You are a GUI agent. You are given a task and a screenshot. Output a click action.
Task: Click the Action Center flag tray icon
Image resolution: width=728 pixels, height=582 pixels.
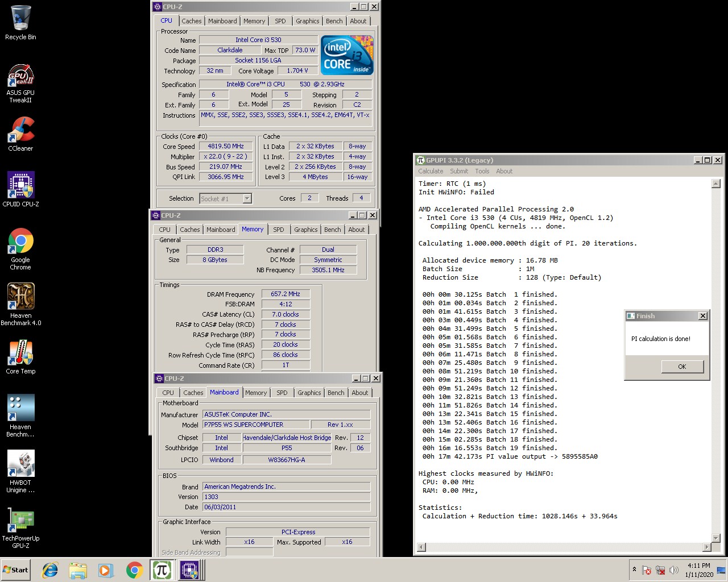click(x=647, y=570)
